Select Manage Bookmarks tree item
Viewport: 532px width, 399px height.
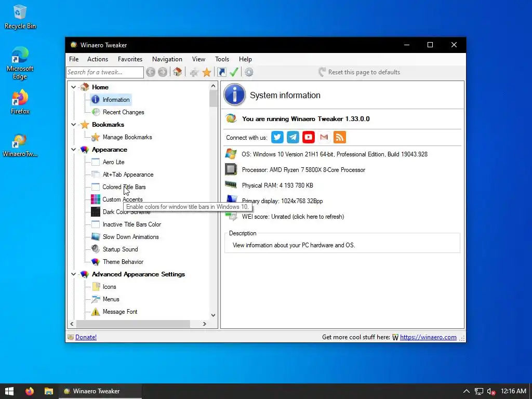[x=127, y=137]
